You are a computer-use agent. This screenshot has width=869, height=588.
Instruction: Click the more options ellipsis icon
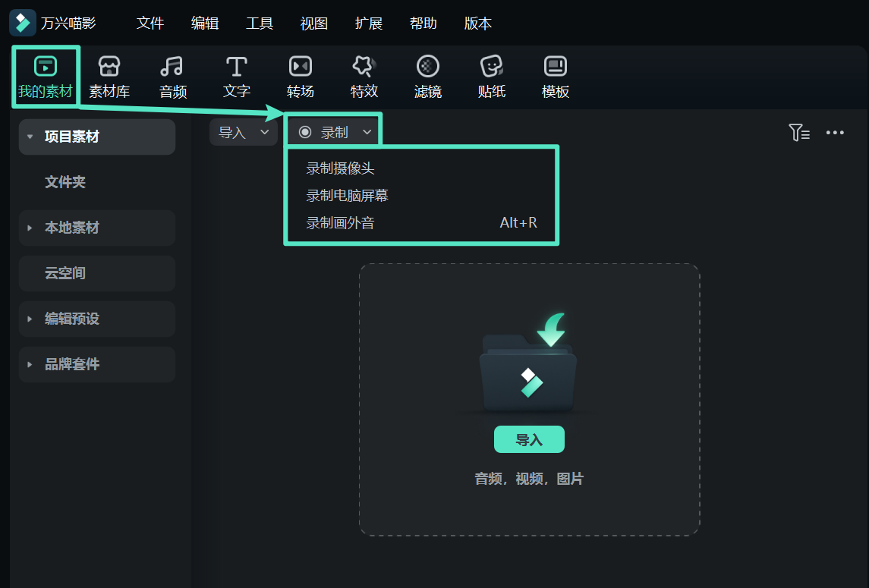click(x=835, y=132)
